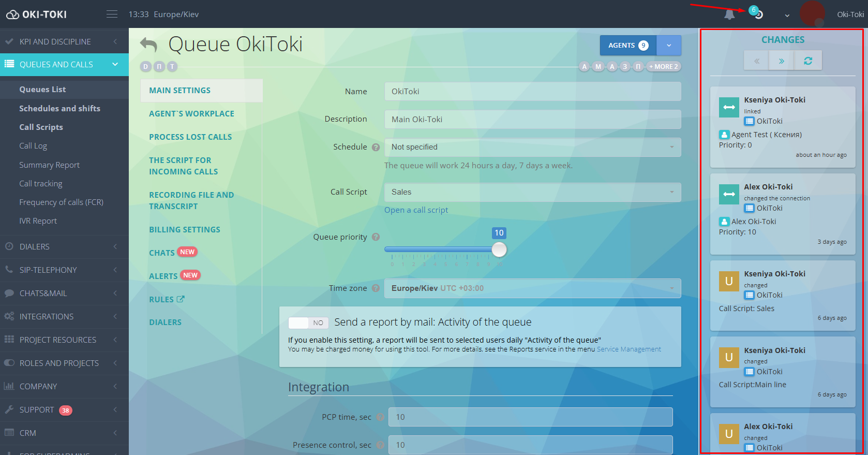The width and height of the screenshot is (868, 455).
Task: Switch to BILLING SETTINGS tab
Action: point(185,230)
